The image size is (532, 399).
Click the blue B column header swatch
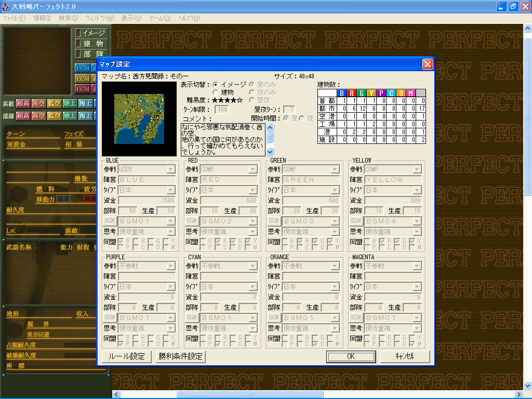point(342,93)
